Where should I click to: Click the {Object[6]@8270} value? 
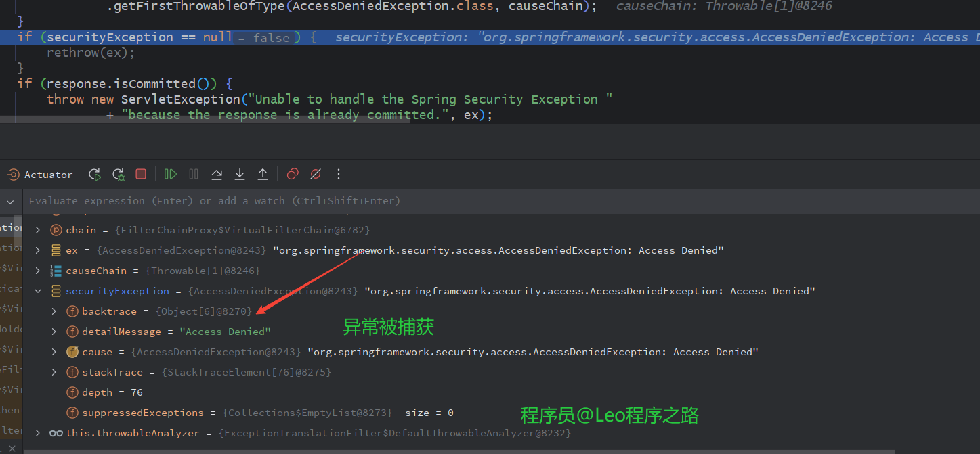(x=204, y=311)
